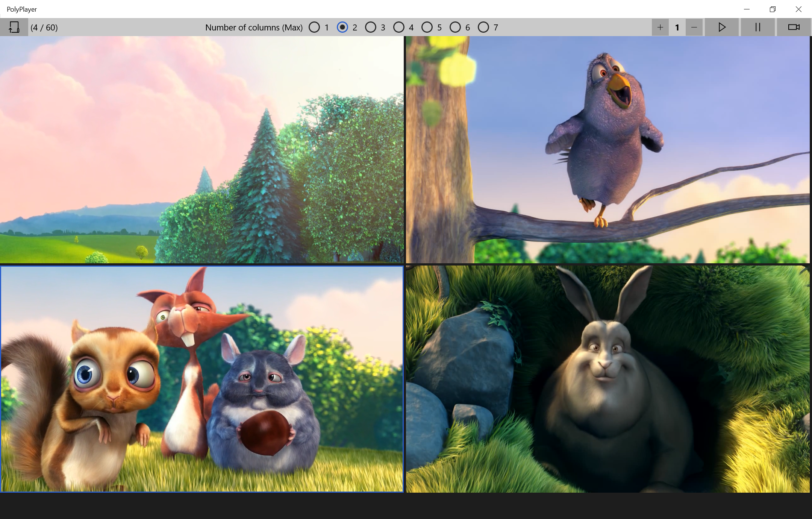Select the 5 columns option
Screen dimensions: 812x519
tap(427, 27)
